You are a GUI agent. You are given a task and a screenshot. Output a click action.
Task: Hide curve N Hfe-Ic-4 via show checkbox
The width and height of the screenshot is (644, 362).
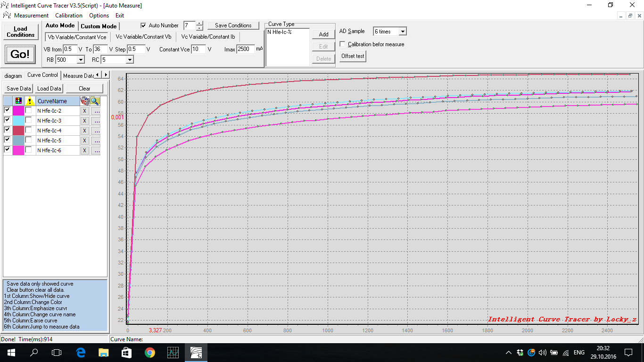(7, 130)
